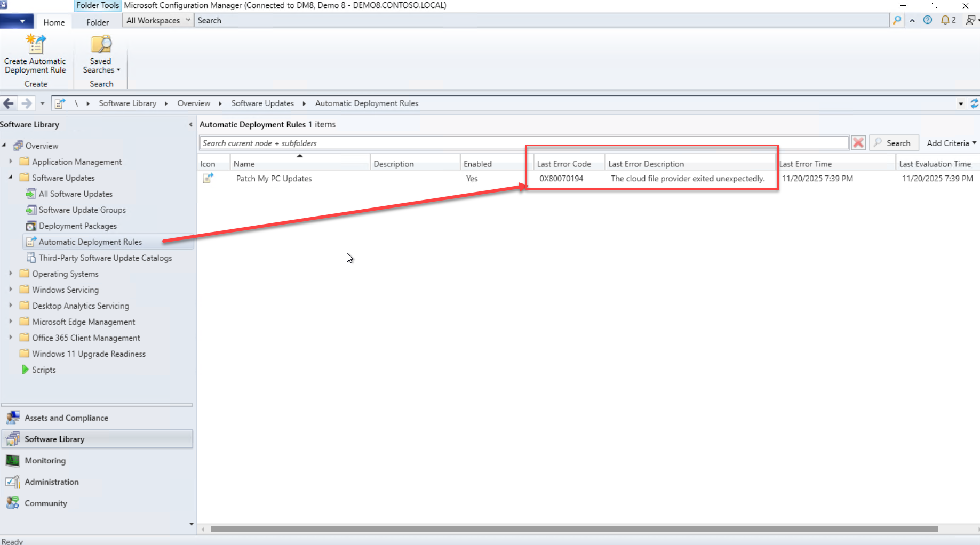
Task: Open Saved Searches in the ribbon
Action: point(101,54)
